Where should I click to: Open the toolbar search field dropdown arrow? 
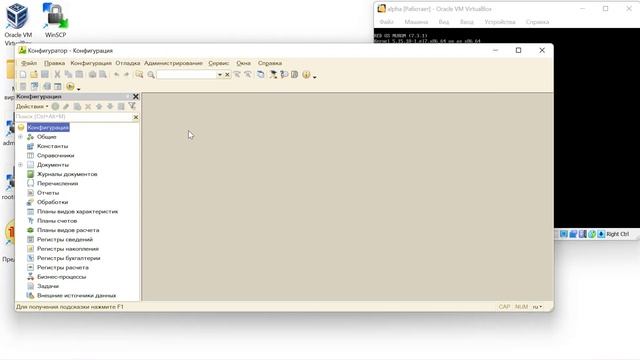click(220, 75)
